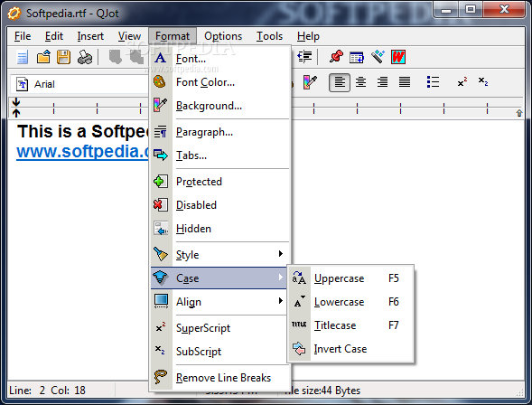The image size is (532, 405).
Task: Click the Open file folder icon
Action: pyautogui.click(x=43, y=57)
